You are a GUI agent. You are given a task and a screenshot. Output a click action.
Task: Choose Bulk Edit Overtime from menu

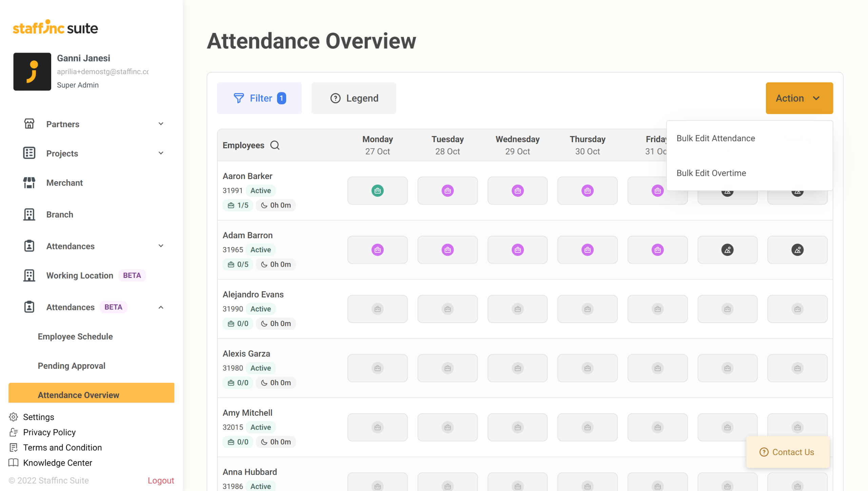click(x=711, y=173)
